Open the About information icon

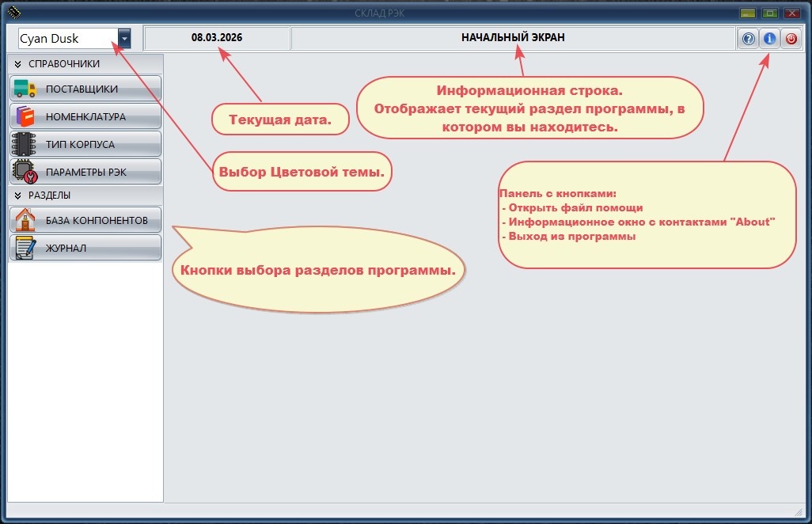(x=769, y=38)
